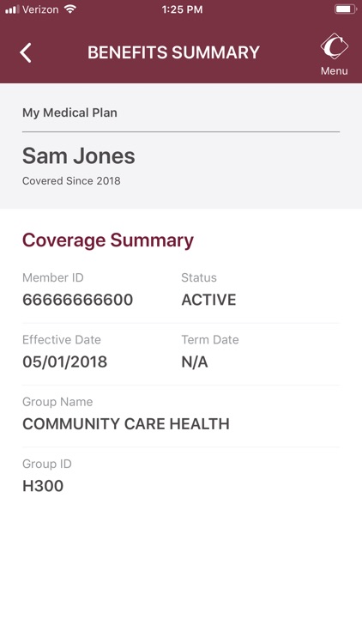
Task: Select Member ID number 66666666600
Action: pyautogui.click(x=77, y=300)
